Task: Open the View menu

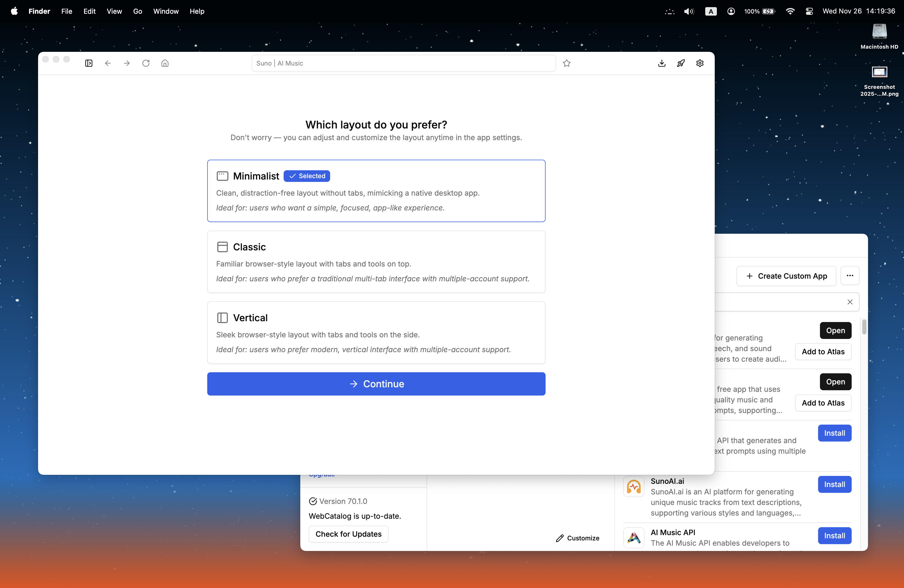Action: click(114, 11)
